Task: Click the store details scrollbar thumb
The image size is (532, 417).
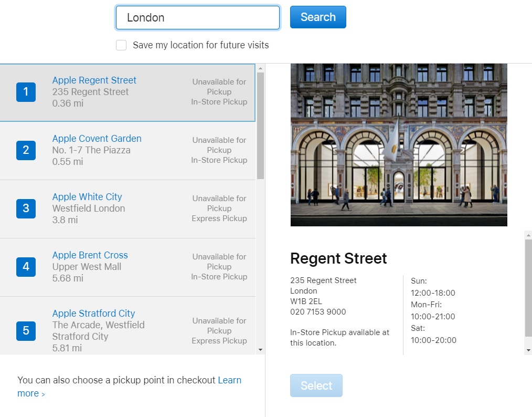Action: click(528, 288)
